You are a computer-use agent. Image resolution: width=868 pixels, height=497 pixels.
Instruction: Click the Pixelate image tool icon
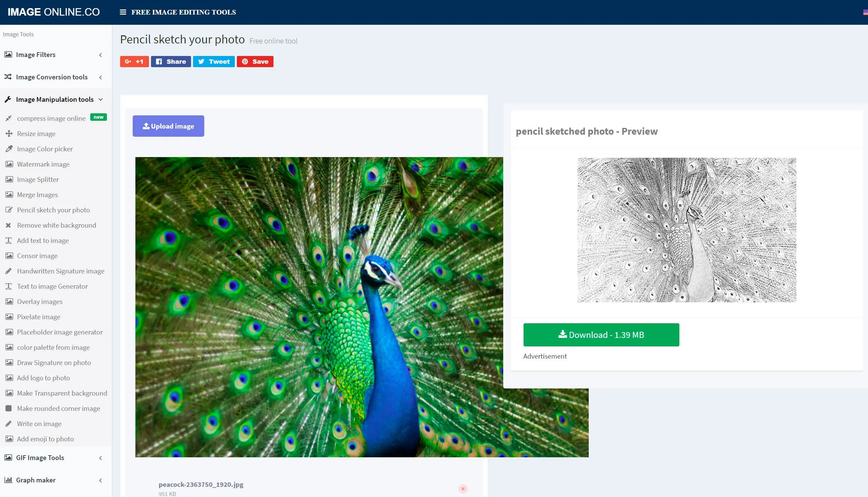click(9, 317)
